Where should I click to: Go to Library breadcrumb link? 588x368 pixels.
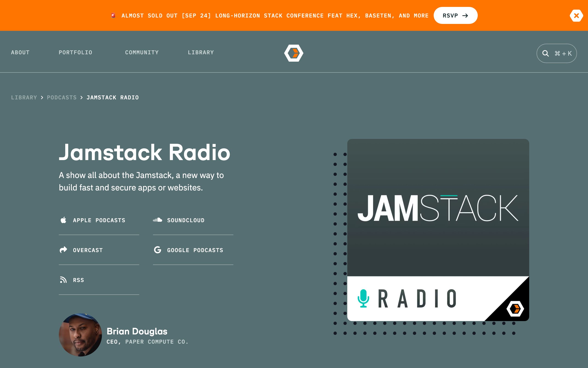pyautogui.click(x=24, y=97)
